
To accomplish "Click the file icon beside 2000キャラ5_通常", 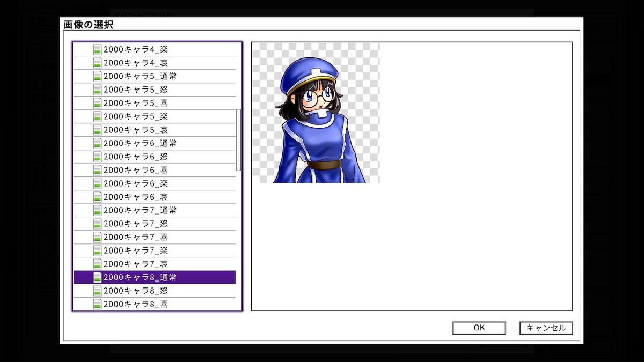I will coord(97,76).
